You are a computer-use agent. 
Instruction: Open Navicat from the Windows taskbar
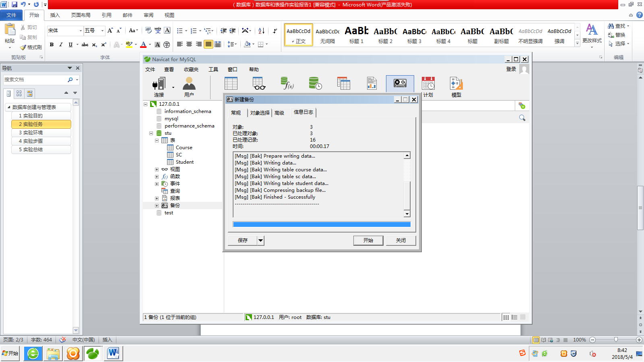(x=93, y=354)
